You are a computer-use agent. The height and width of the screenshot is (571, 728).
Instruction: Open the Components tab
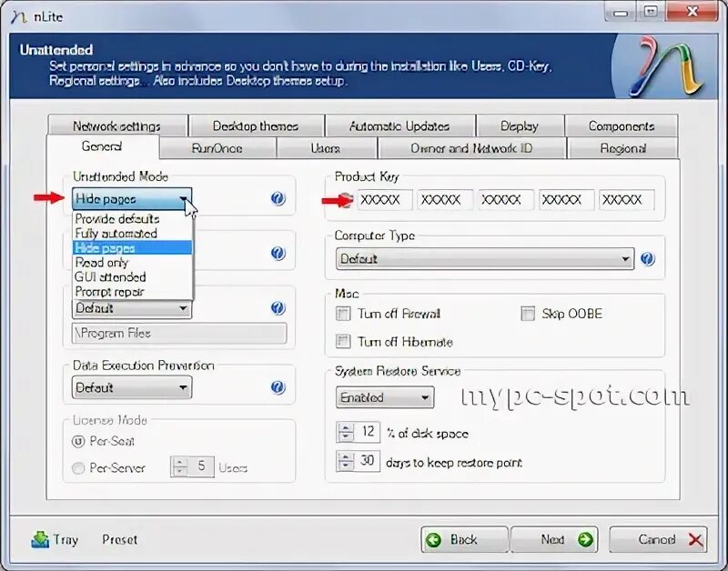click(622, 125)
